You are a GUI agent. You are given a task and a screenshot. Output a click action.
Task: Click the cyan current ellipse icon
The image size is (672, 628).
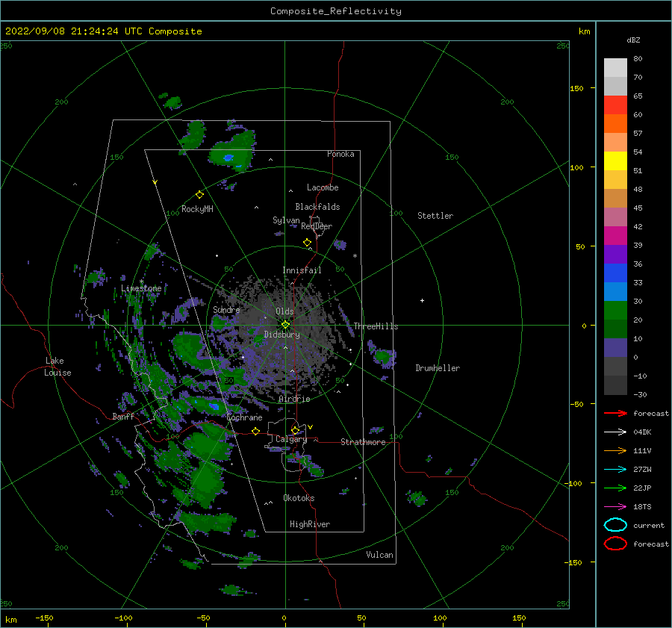point(615,525)
